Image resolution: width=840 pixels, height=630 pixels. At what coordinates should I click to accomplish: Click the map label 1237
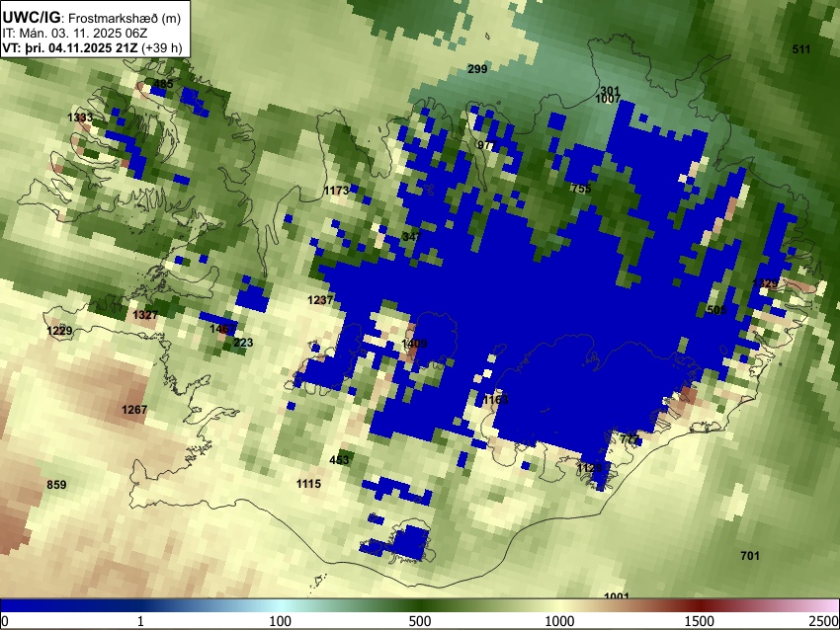(320, 300)
